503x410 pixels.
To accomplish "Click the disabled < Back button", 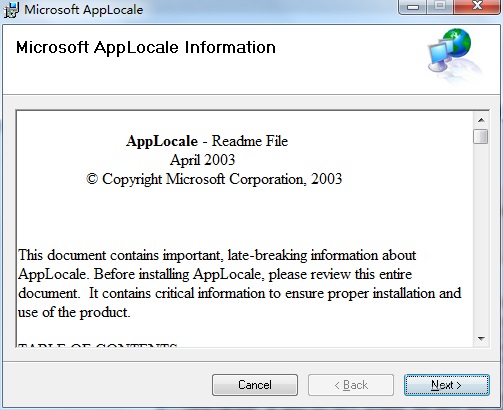I will point(351,385).
